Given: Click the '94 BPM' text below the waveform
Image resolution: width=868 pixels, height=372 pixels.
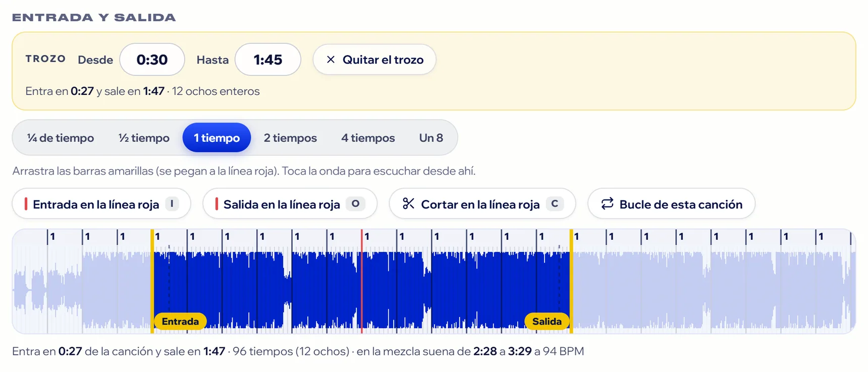Looking at the screenshot, I should click(563, 351).
